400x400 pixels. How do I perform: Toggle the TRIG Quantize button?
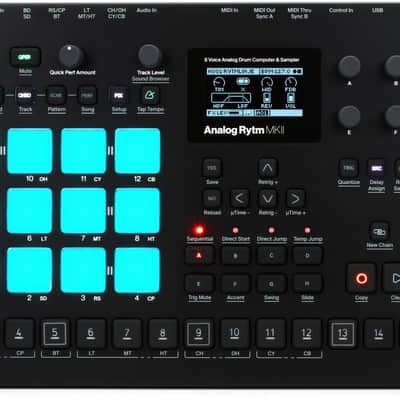[348, 168]
